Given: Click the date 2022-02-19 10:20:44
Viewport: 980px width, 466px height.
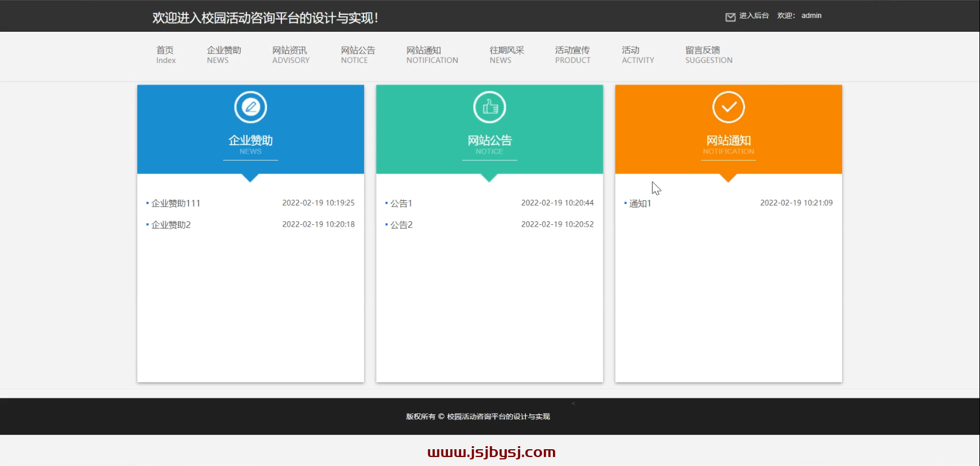Looking at the screenshot, I should coord(557,203).
